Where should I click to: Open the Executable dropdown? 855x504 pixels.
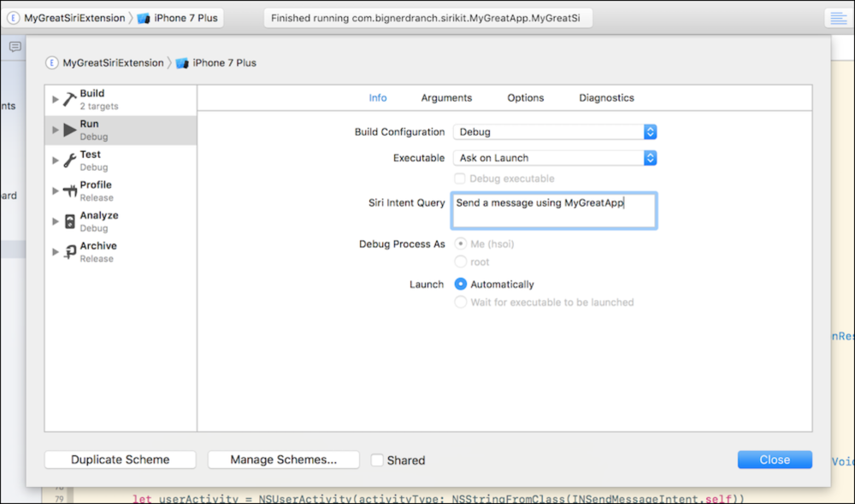click(555, 158)
